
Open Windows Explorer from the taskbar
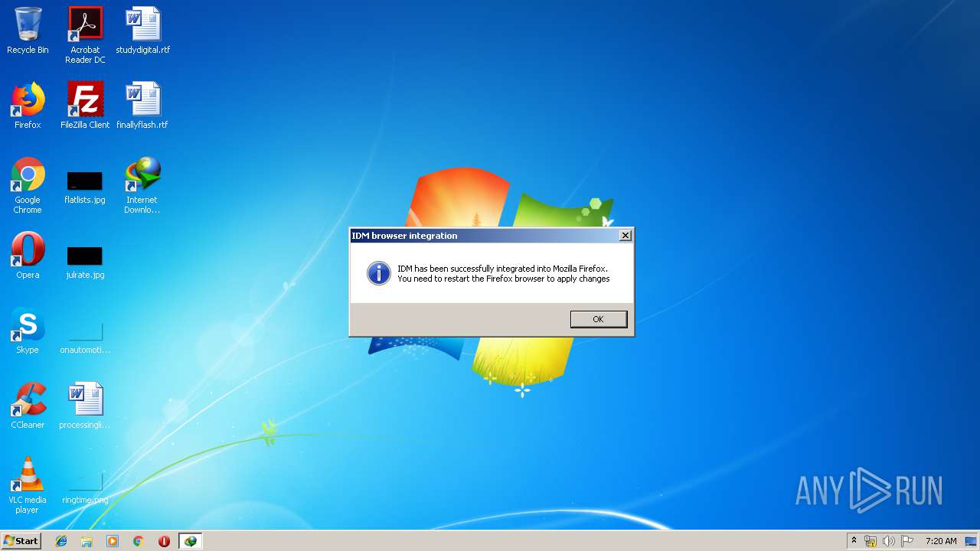(x=87, y=541)
